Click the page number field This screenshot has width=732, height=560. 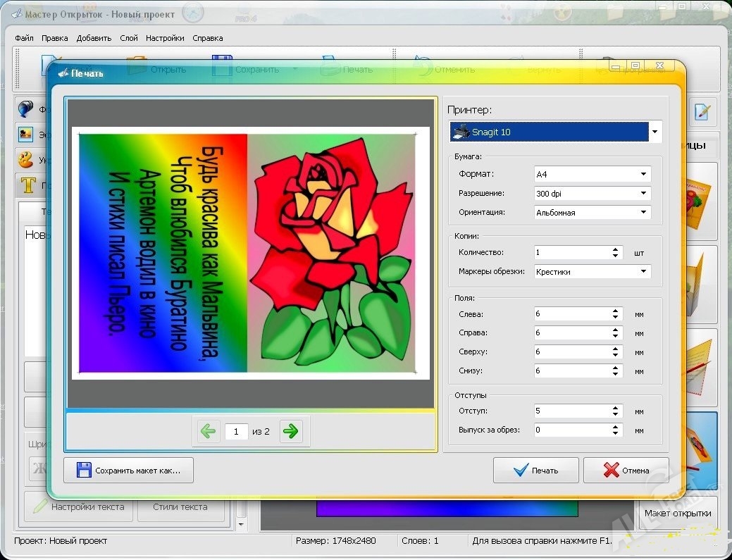pyautogui.click(x=236, y=431)
